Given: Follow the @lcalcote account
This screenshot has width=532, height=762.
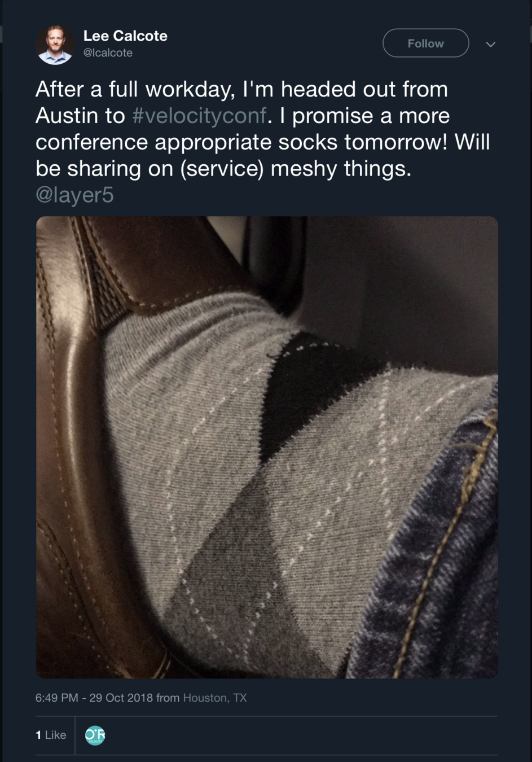Looking at the screenshot, I should tap(425, 43).
